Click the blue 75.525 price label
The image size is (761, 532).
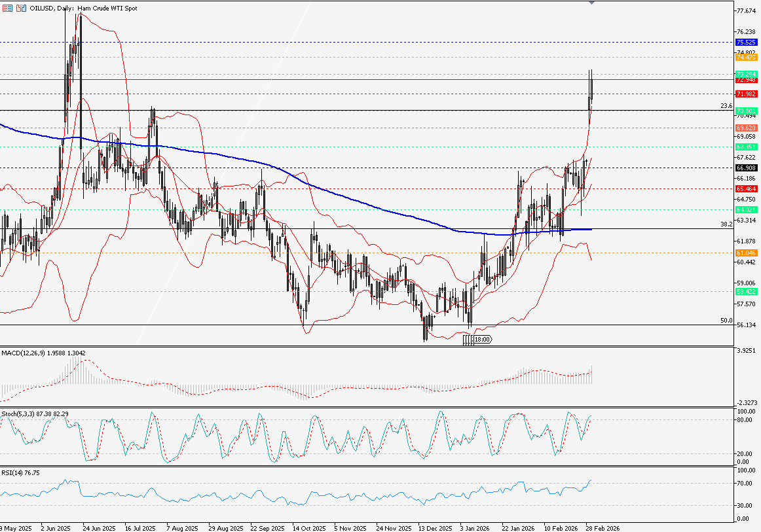[747, 42]
